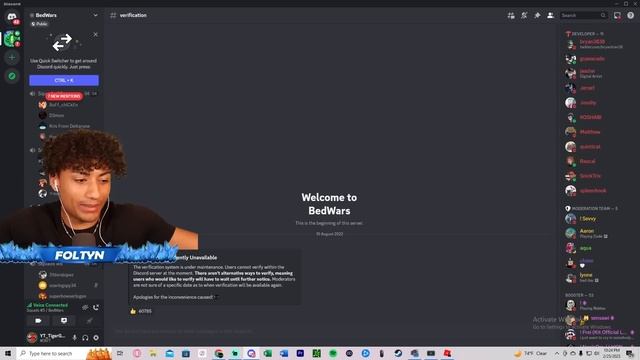Click the Booster role header

580,295
